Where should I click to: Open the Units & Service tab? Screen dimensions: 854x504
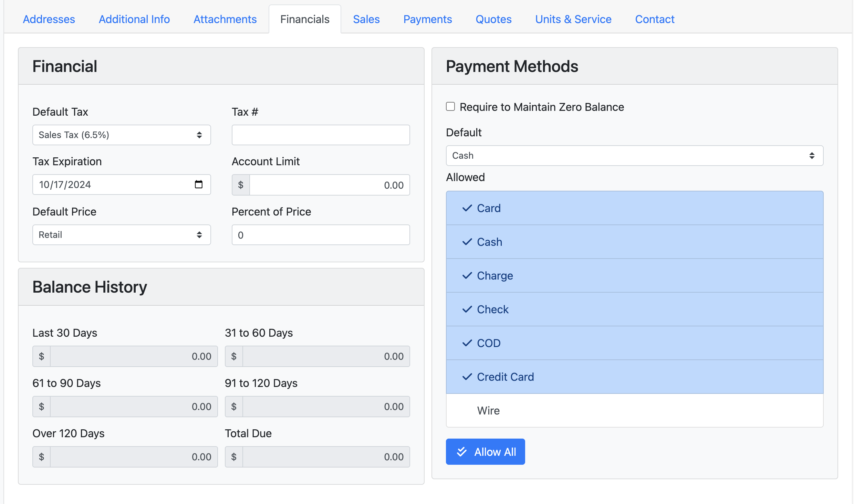click(573, 19)
